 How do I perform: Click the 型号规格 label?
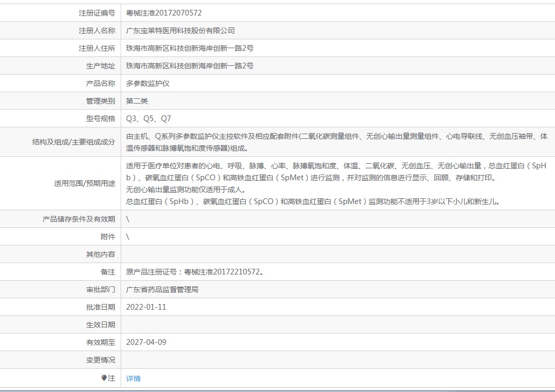coord(100,119)
